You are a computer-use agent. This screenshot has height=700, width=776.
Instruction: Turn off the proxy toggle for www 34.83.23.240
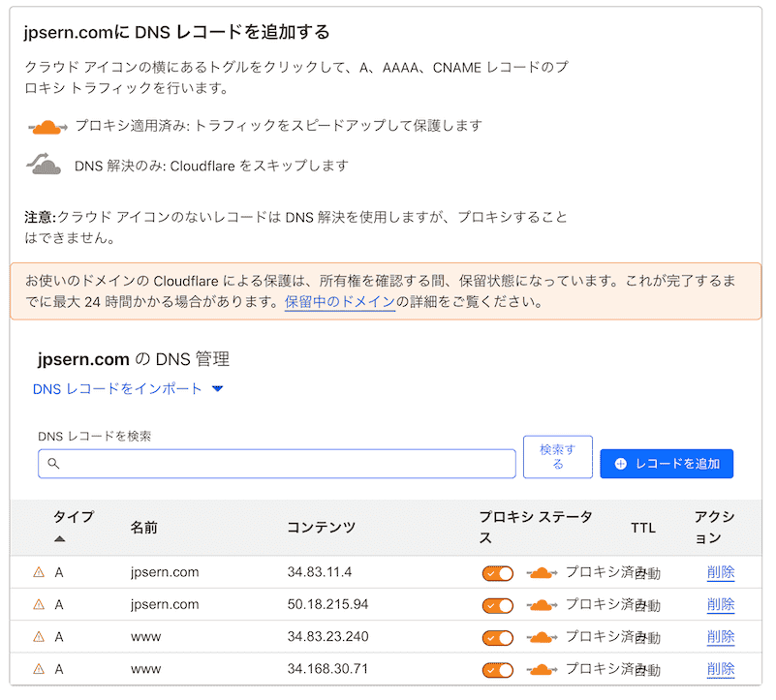point(498,637)
